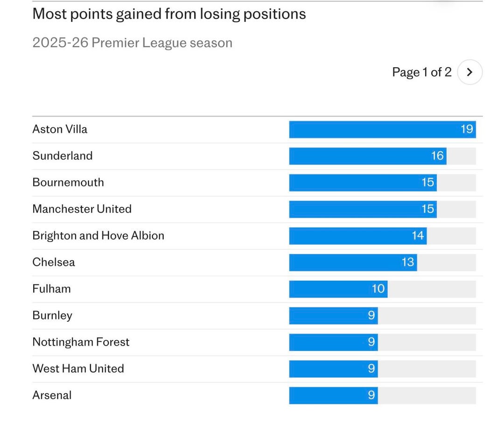Click Sunderland's 16-point bar
This screenshot has width=504, height=426.
(367, 156)
